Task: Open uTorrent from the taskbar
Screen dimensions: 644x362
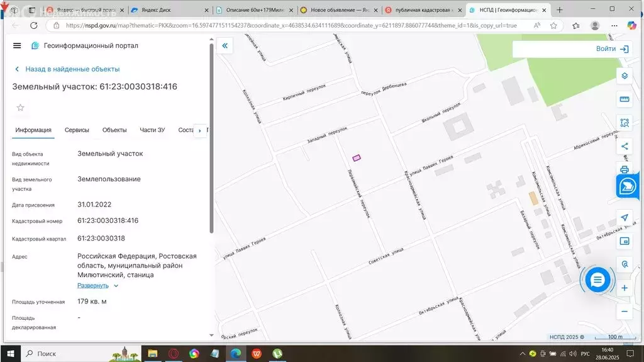Action: pos(277,354)
